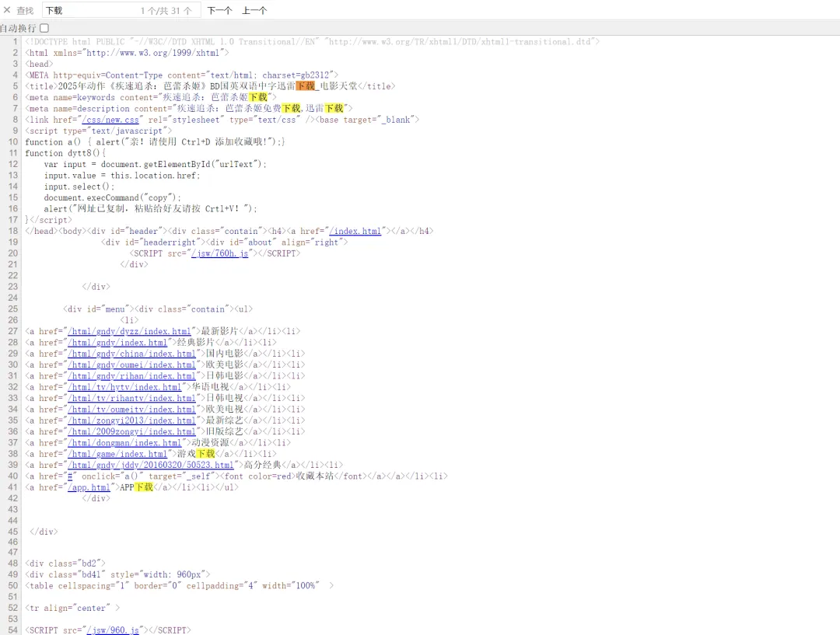Image resolution: width=840 pixels, height=635 pixels.
Task: Open /html/zongyi2013/index.html link
Action: 131,420
